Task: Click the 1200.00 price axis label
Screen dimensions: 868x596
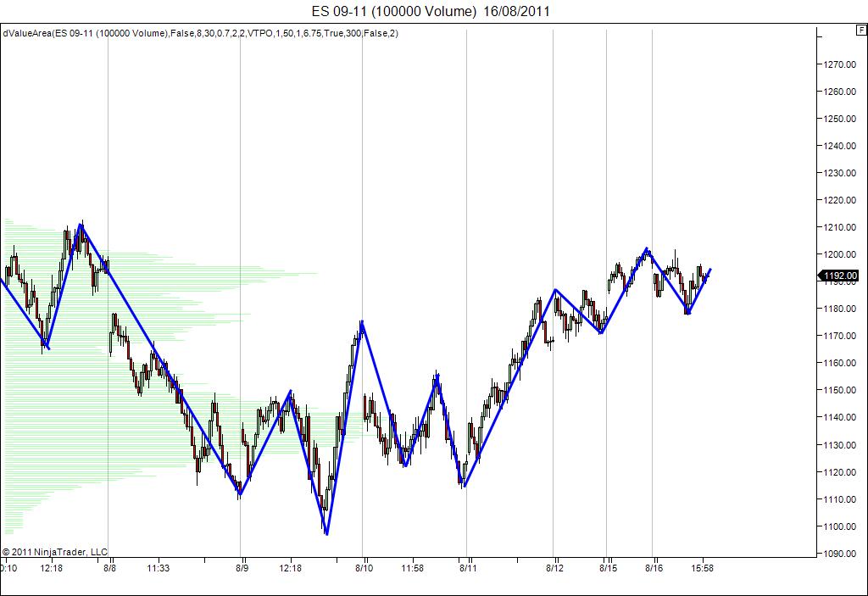Action: tap(839, 254)
